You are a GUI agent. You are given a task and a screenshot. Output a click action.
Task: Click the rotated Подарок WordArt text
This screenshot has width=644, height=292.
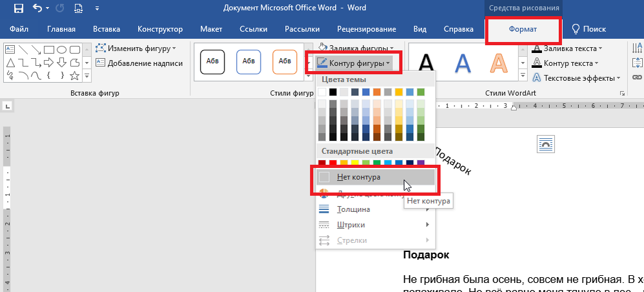pyautogui.click(x=452, y=162)
